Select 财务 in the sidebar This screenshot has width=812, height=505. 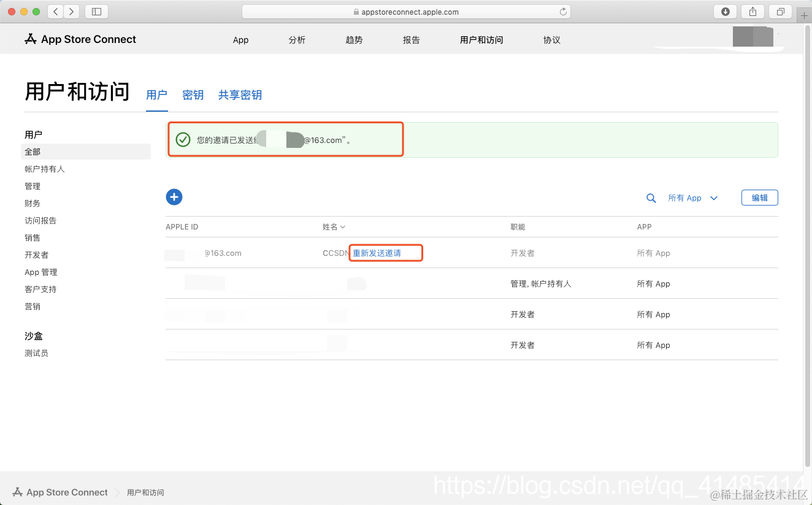(x=33, y=203)
